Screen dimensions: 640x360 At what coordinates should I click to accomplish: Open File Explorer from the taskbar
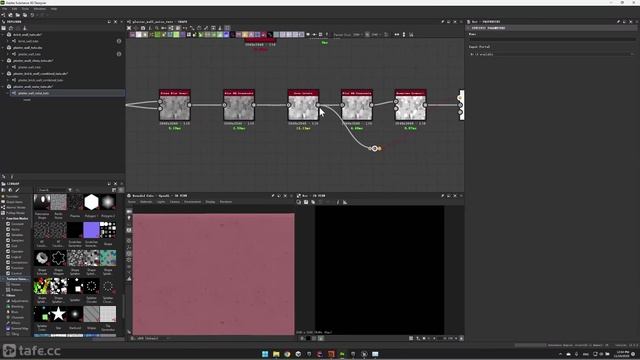click(276, 354)
